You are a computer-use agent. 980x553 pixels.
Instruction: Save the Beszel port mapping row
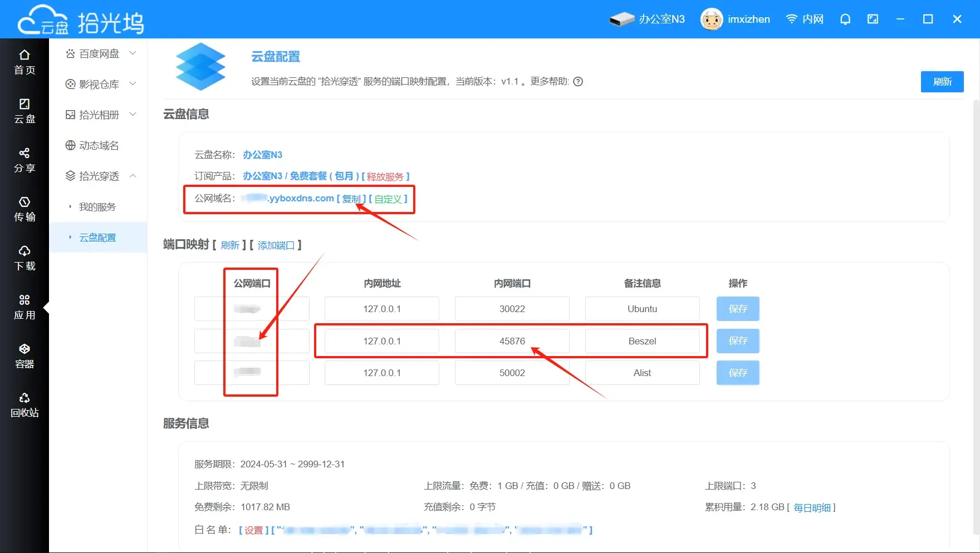tap(738, 340)
